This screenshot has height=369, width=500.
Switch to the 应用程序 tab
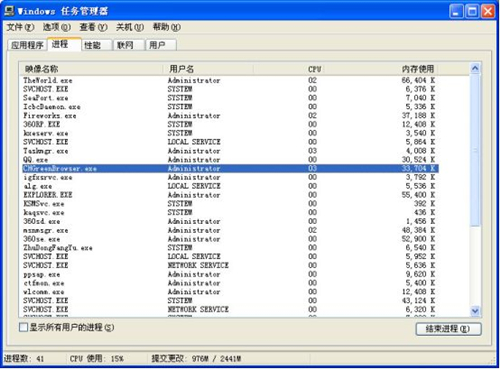[x=27, y=45]
